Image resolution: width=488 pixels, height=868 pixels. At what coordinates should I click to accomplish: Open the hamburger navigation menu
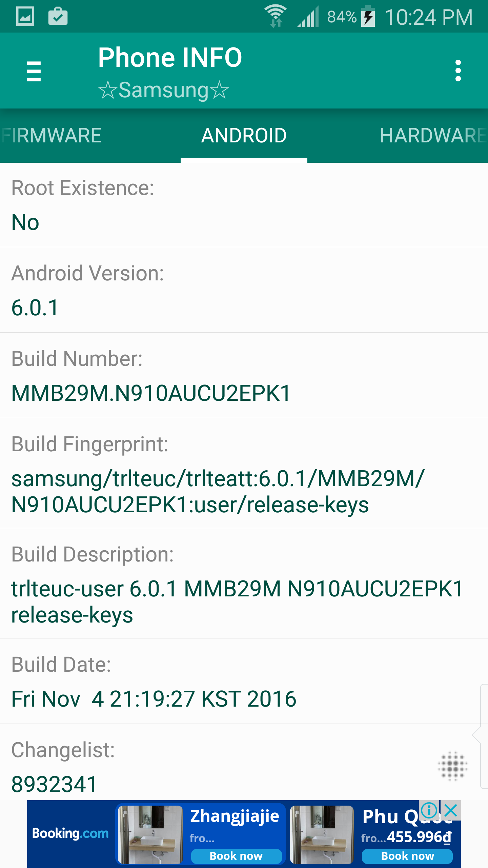pyautogui.click(x=34, y=71)
